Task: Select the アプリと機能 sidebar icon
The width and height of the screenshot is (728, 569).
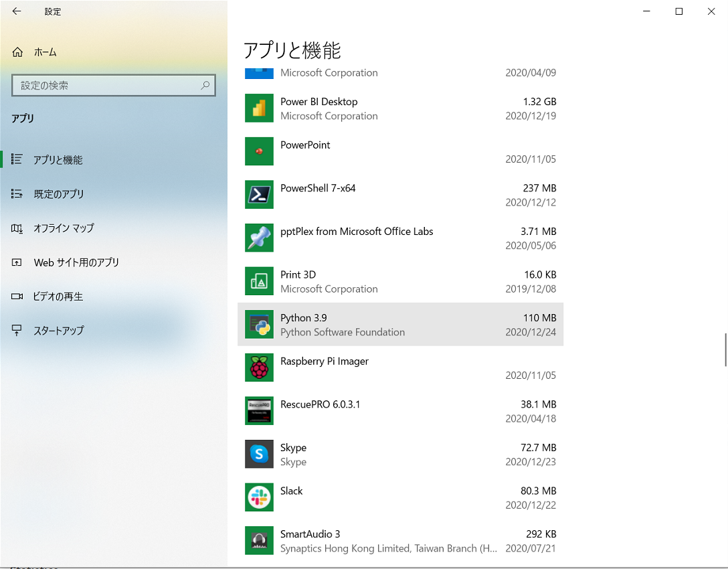Action: pos(17,159)
